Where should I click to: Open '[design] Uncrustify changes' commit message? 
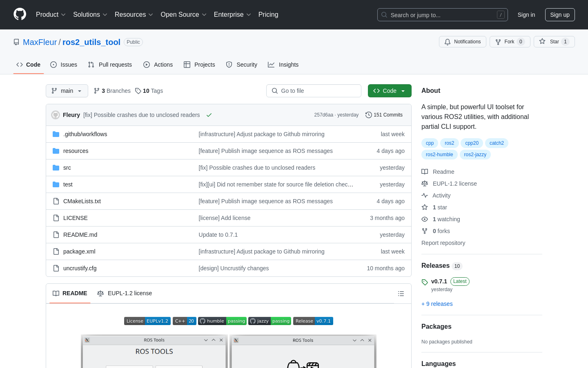[x=234, y=268]
